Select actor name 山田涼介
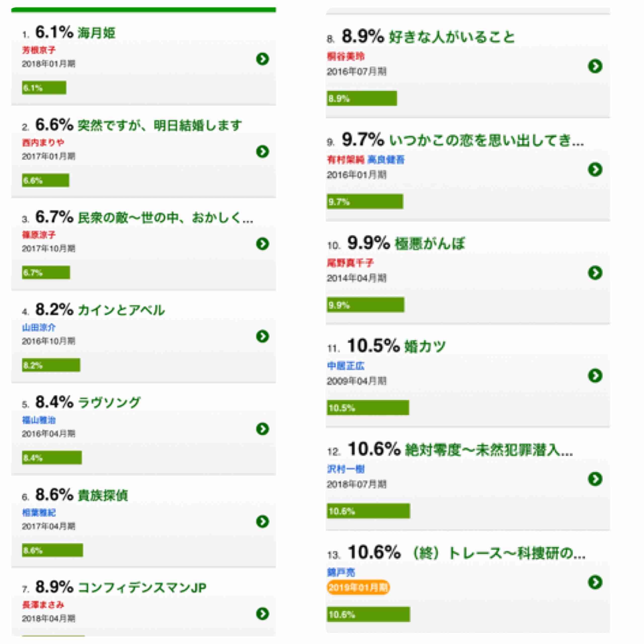644x644 pixels. 39,327
